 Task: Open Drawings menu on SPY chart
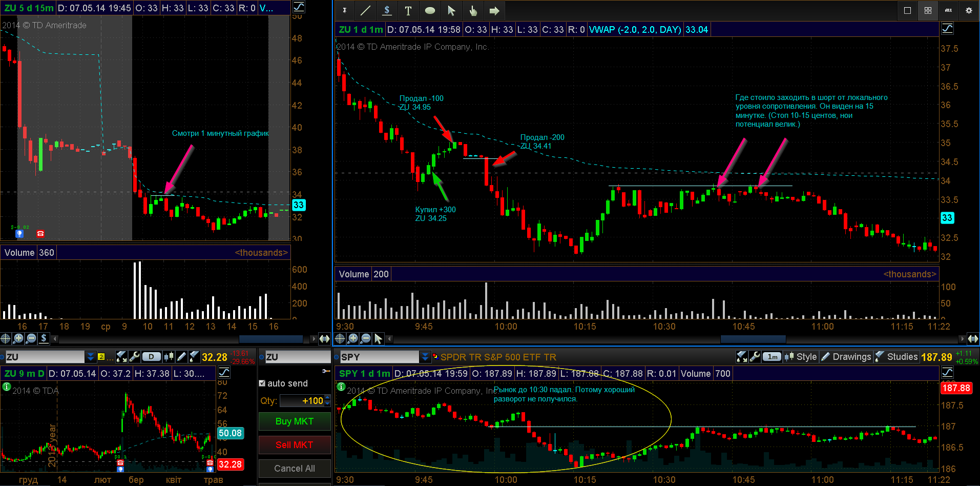(846, 357)
